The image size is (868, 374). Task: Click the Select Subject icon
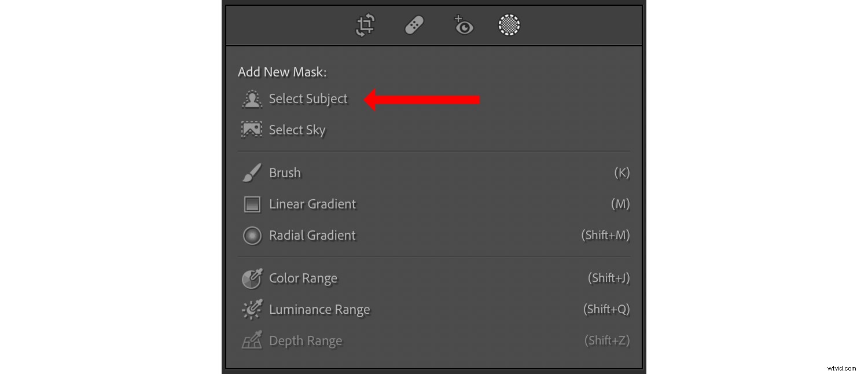click(x=252, y=99)
